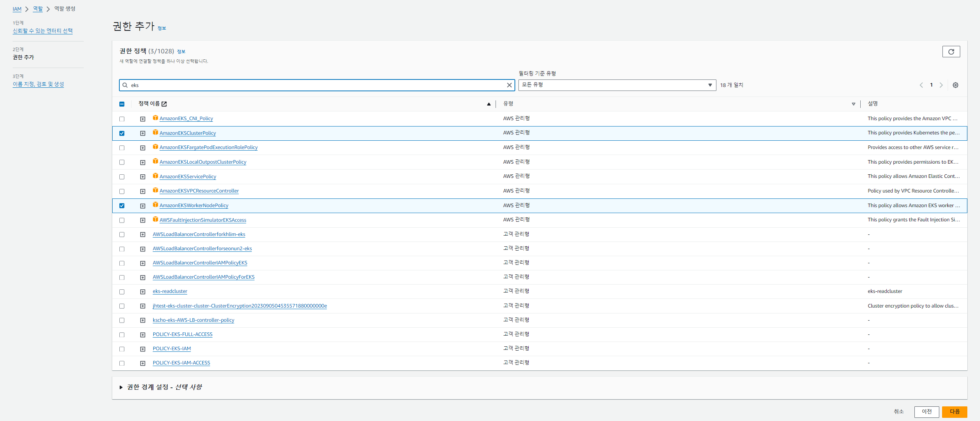Expand the 권한 경계 설정 section
The width and height of the screenshot is (980, 421).
(x=121, y=387)
